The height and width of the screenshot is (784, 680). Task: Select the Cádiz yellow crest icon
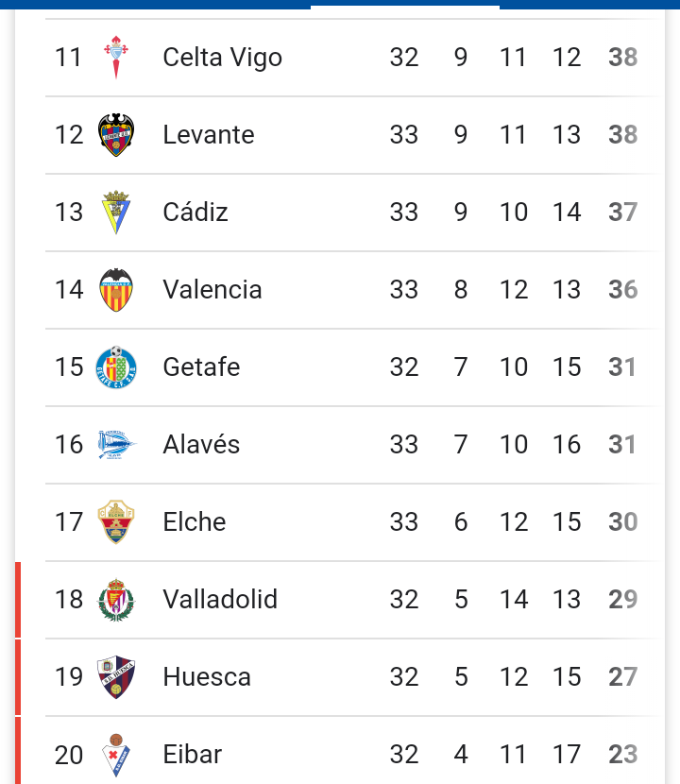click(116, 212)
